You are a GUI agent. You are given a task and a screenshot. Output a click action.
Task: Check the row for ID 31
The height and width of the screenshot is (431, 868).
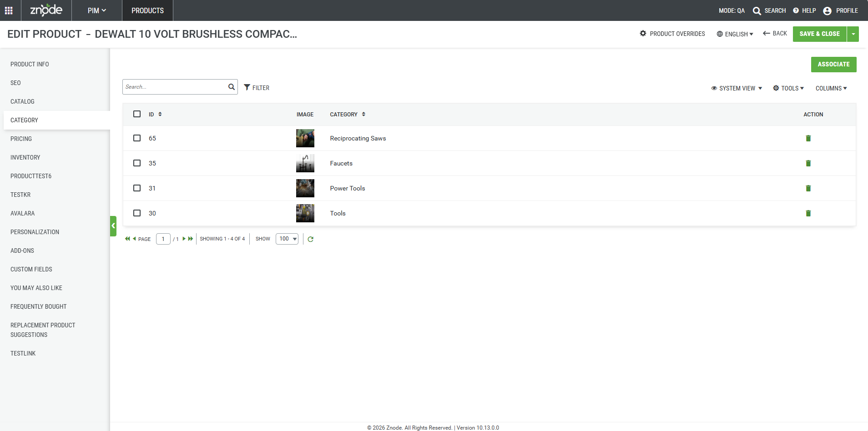pyautogui.click(x=137, y=188)
